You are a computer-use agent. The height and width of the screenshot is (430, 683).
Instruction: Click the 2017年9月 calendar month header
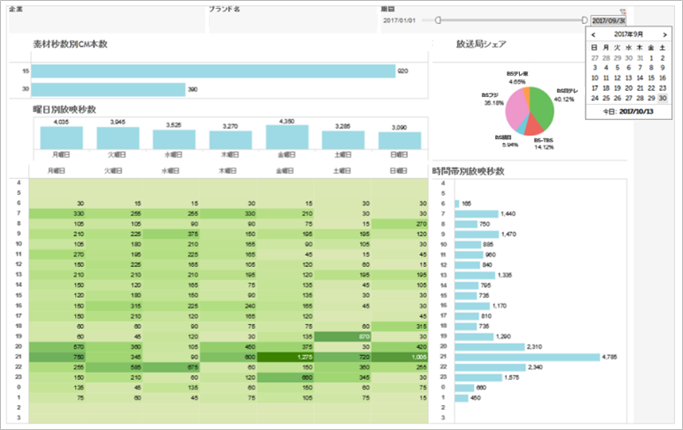[630, 36]
